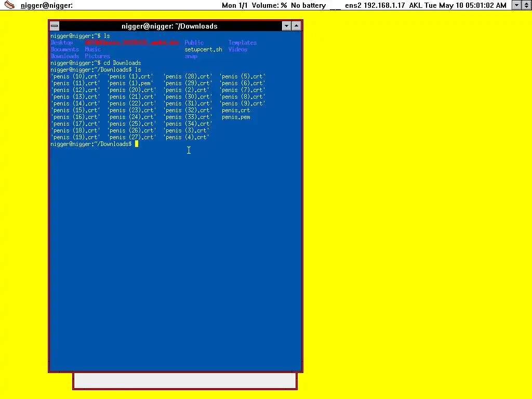Click the 'Documents' directory name in terminal output

[x=64, y=49]
